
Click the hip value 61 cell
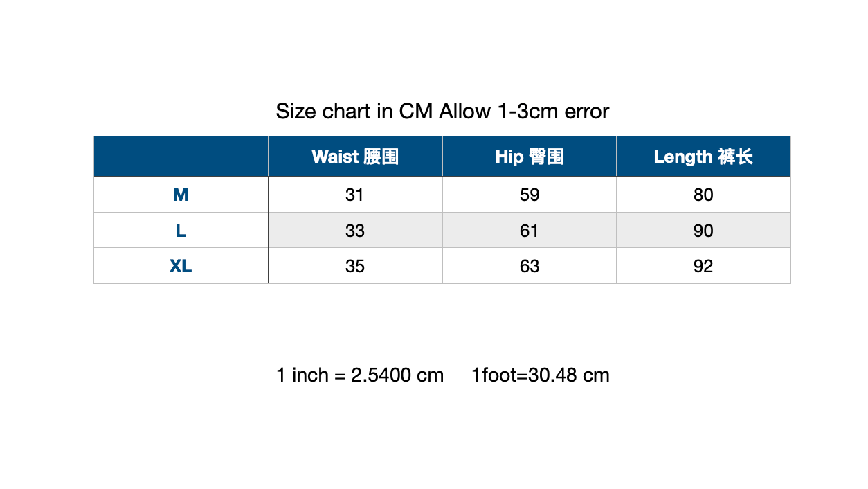point(530,230)
